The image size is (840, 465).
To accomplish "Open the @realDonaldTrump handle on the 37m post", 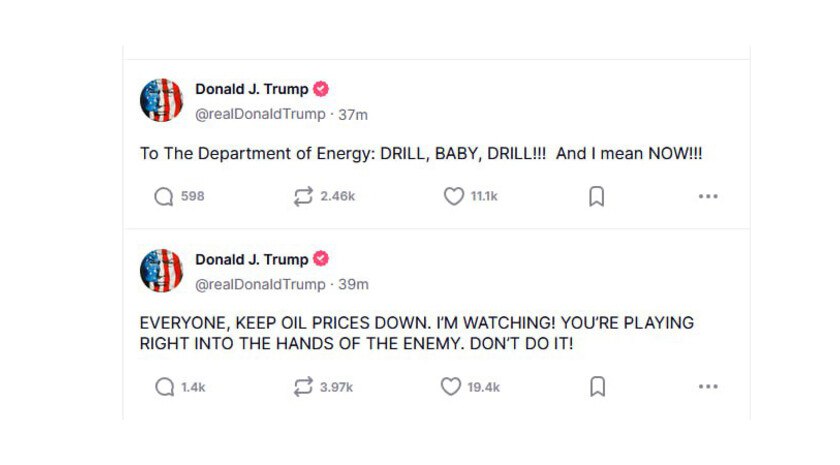I will click(260, 114).
